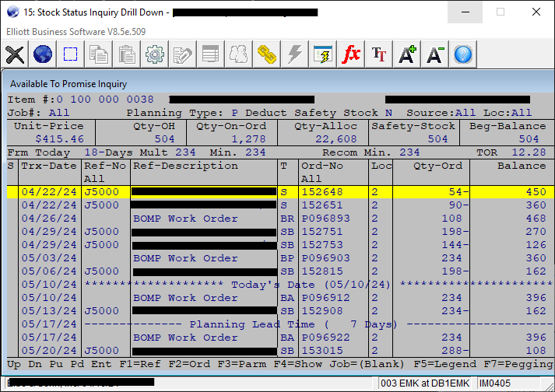Open the globe web browser icon

(43, 54)
